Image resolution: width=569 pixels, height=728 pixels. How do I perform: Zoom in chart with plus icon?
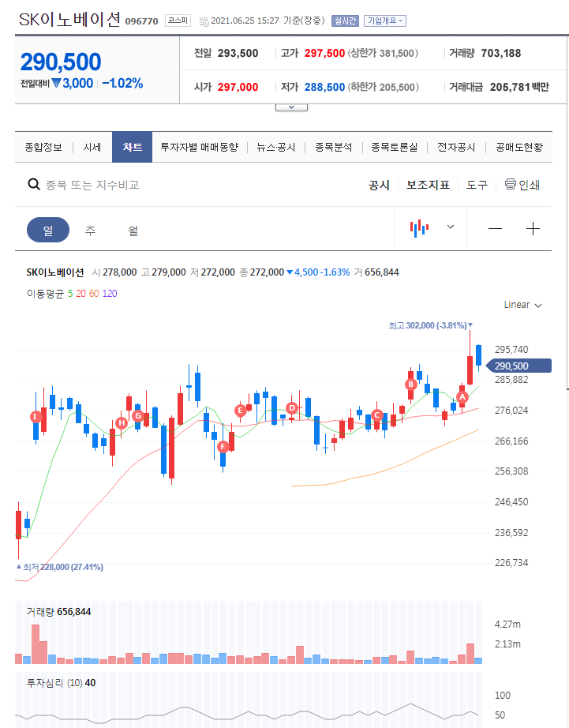click(533, 228)
